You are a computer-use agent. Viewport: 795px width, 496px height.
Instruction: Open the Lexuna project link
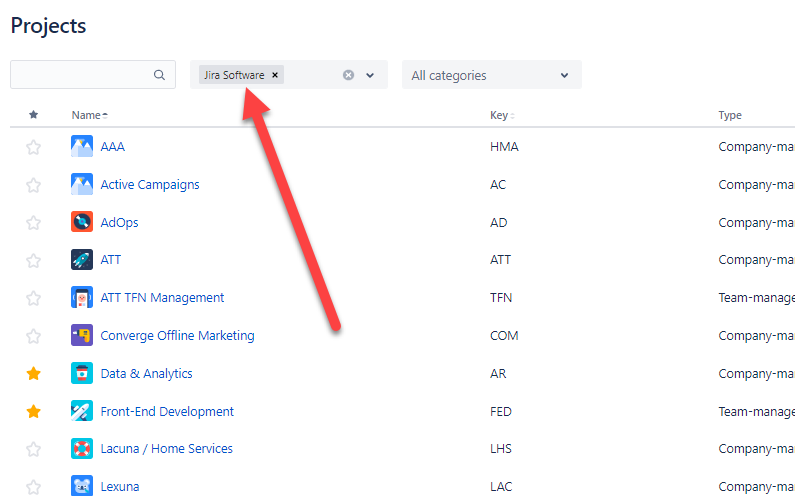(120, 487)
